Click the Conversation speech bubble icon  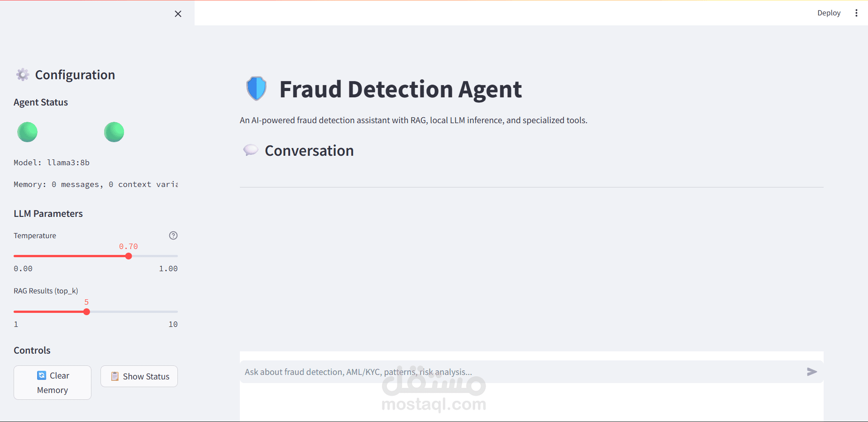tap(250, 150)
